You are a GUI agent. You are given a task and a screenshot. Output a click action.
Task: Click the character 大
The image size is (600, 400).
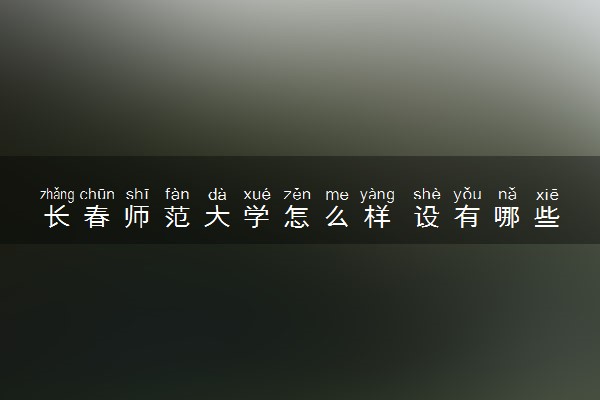pos(217,217)
